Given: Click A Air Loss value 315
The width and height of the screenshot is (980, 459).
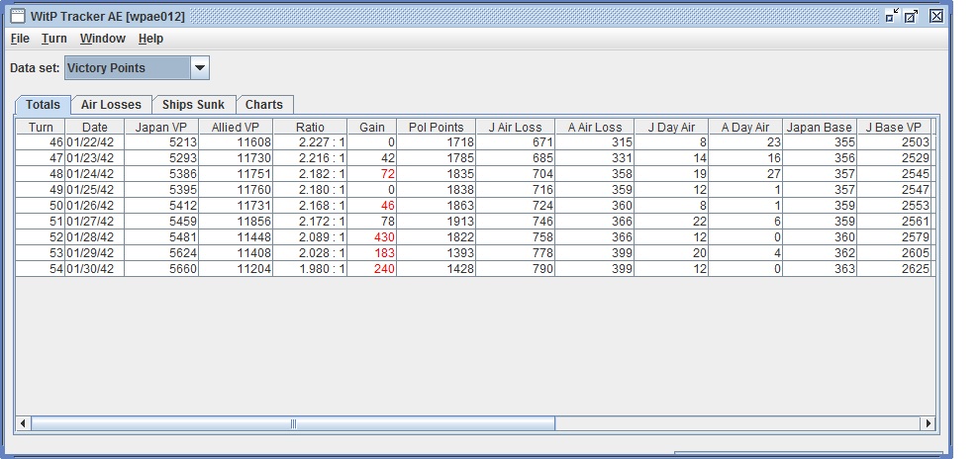Looking at the screenshot, I should pos(594,142).
